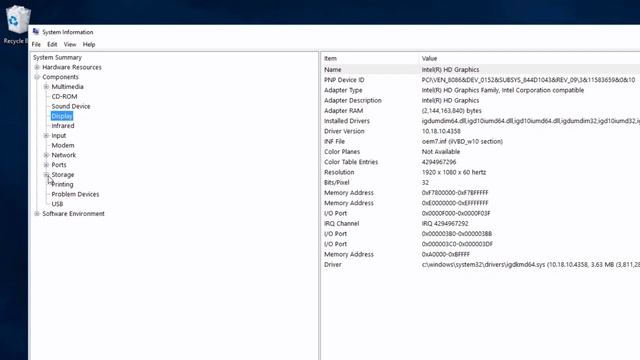Expand the Input node
This screenshot has width=640, height=360.
pyautogui.click(x=46, y=136)
